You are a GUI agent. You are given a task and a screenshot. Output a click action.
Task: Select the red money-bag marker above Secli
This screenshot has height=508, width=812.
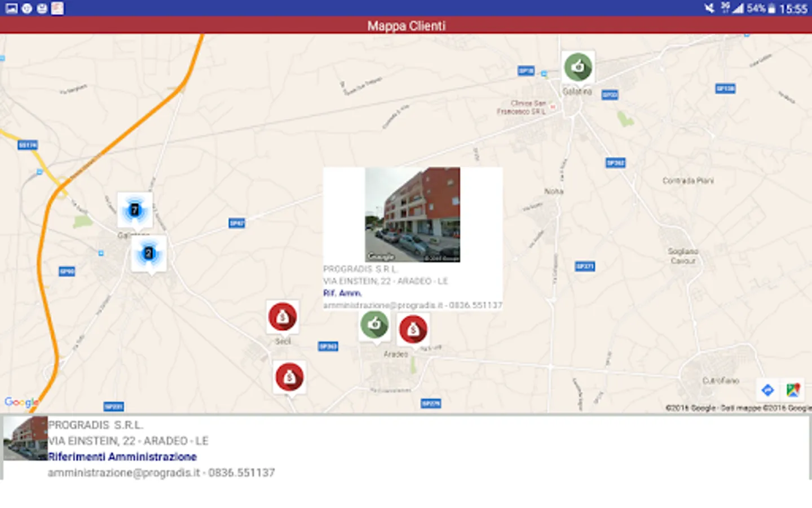tap(283, 317)
